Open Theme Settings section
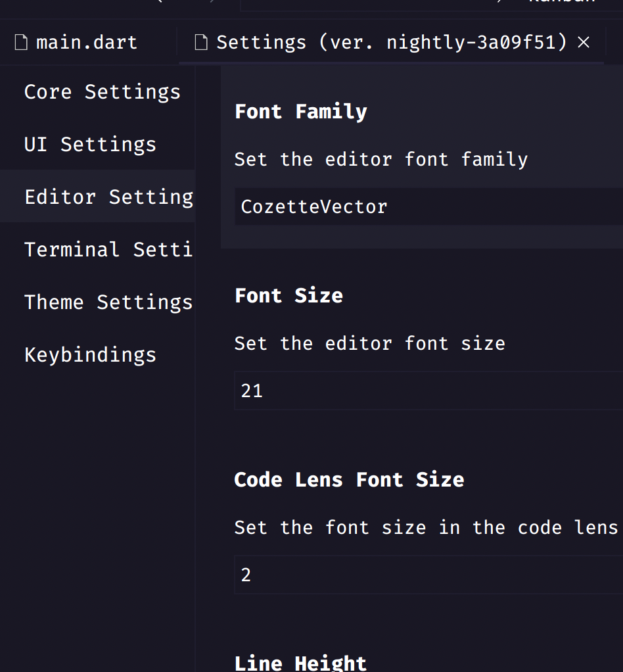 (108, 302)
